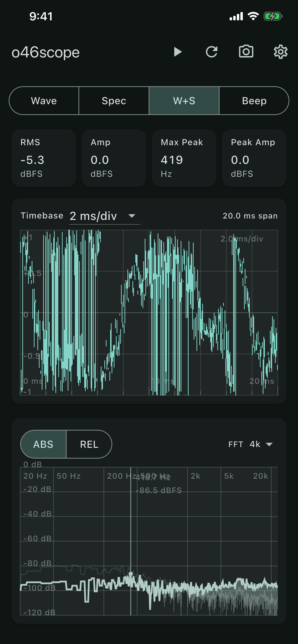Screen dimensions: 298x644
Task: Click the battery charging status icon
Action: click(273, 17)
